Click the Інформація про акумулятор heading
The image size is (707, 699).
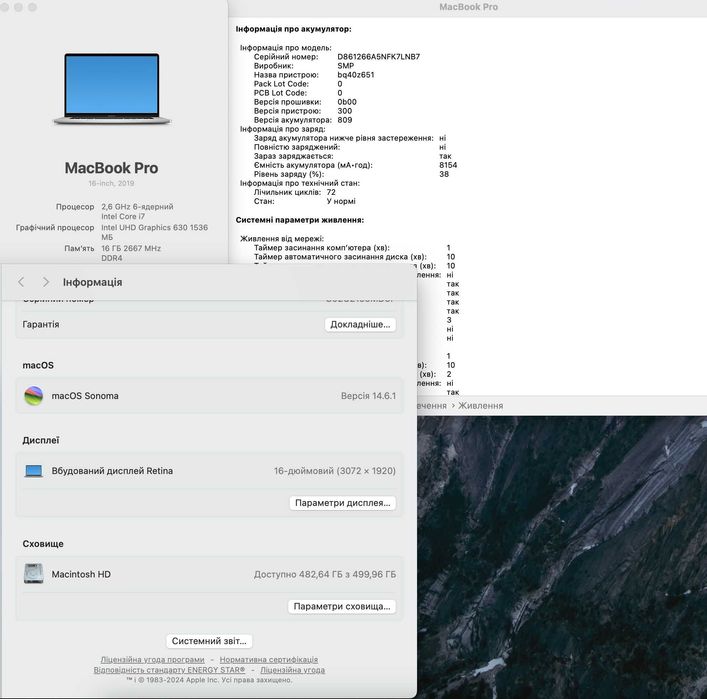point(294,29)
